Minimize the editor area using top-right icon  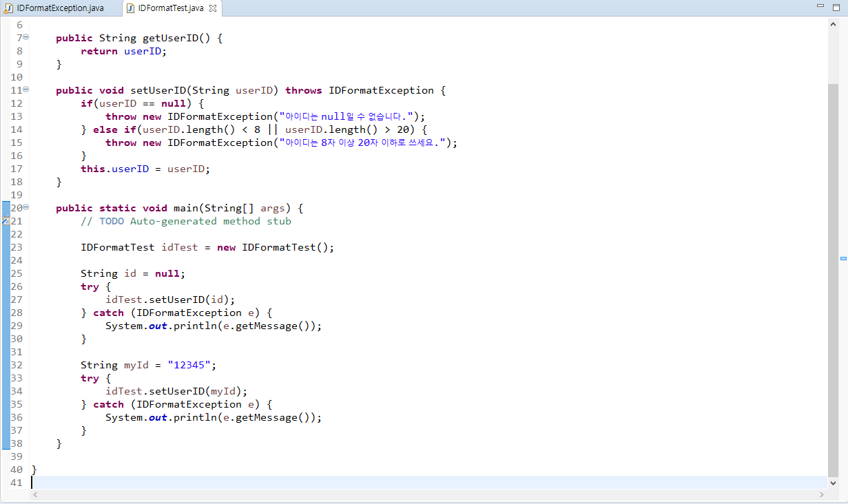820,6
